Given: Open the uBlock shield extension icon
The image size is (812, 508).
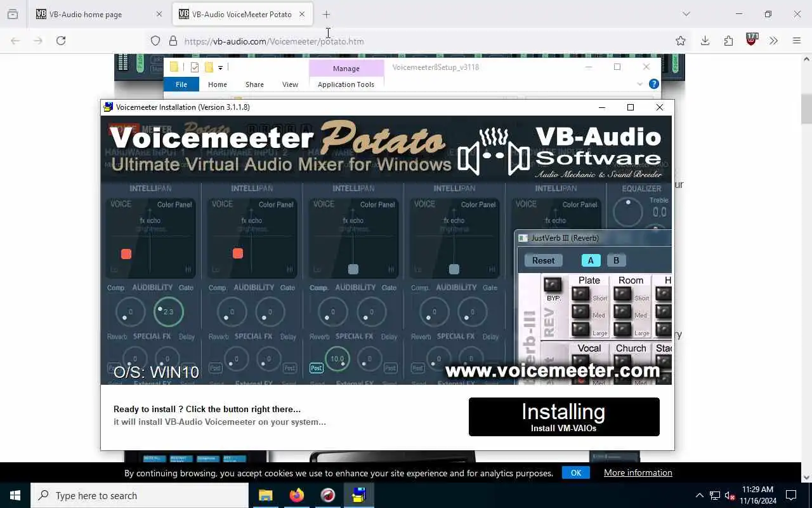Looking at the screenshot, I should tap(752, 40).
